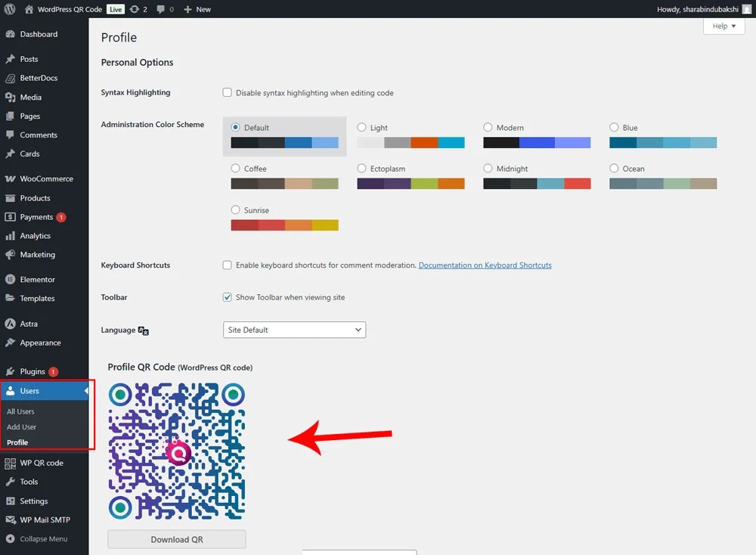Click the language translation icon next to Language
This screenshot has width=756, height=555.
pyautogui.click(x=143, y=330)
